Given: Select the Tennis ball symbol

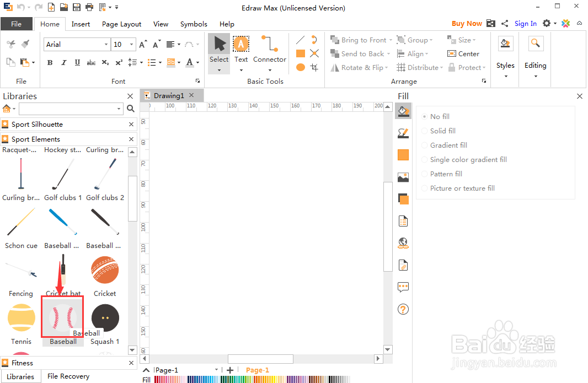Looking at the screenshot, I should 22,318.
